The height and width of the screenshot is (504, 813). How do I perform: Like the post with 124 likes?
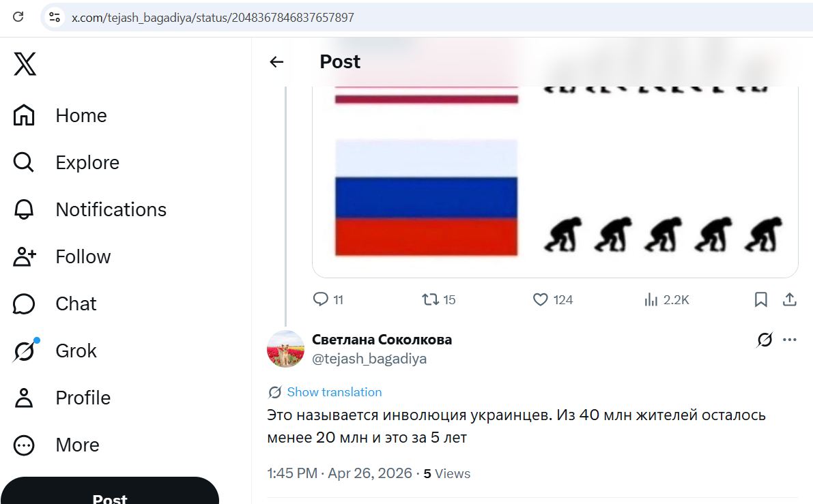point(540,299)
